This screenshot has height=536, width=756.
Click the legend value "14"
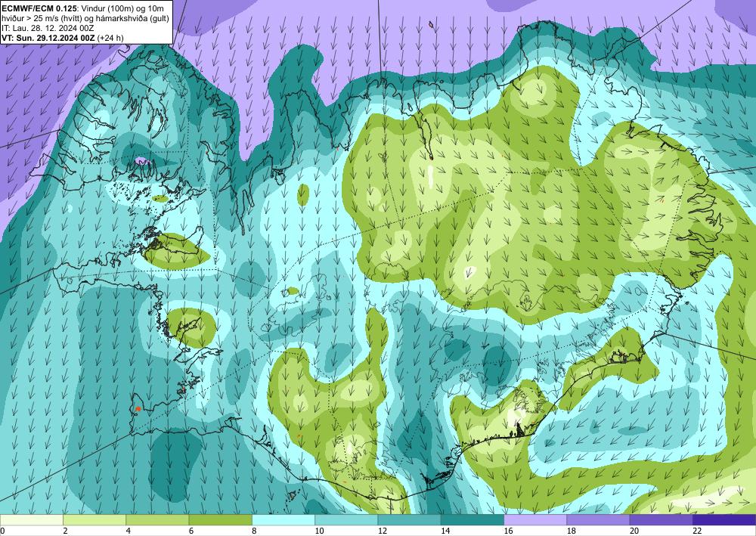click(x=445, y=531)
